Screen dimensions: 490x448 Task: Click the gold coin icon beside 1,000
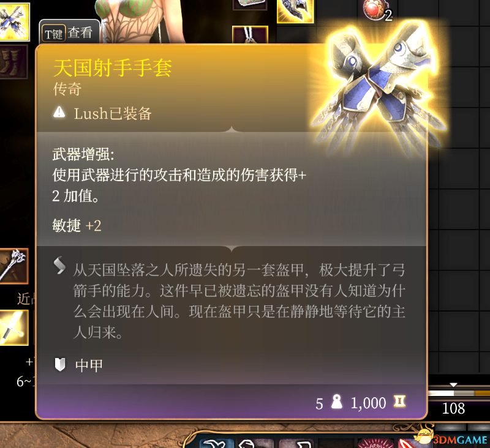click(399, 401)
